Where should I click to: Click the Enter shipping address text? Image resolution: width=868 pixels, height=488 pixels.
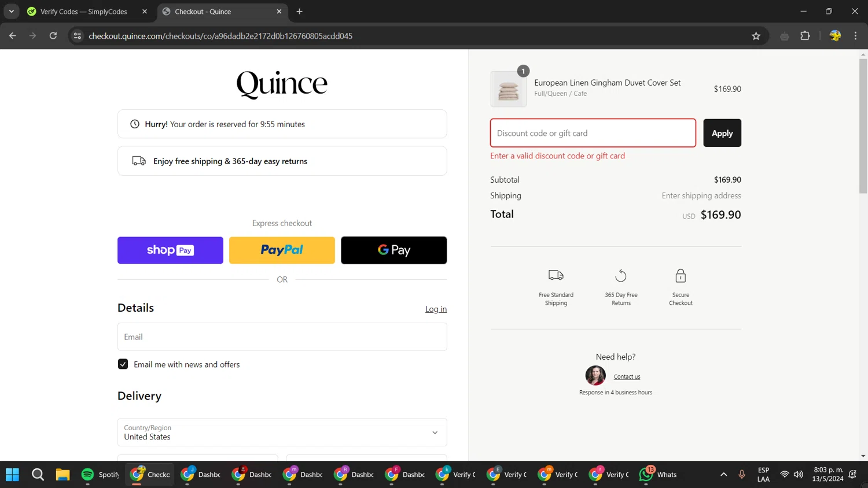(701, 196)
